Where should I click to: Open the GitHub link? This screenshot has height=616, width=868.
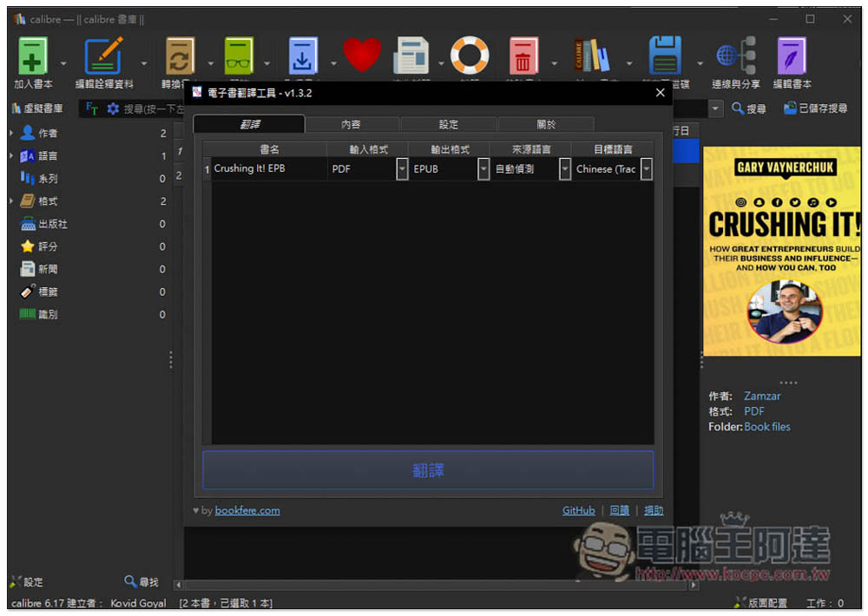(578, 510)
